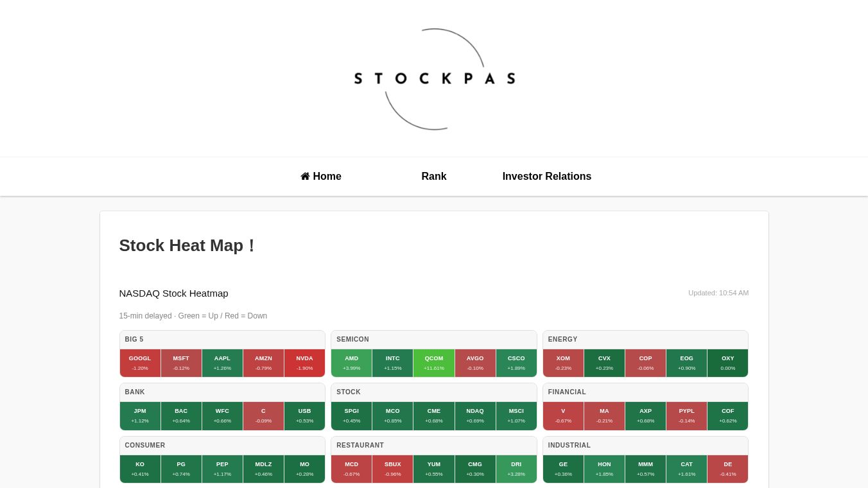868x488 pixels.
Task: Select the BAC stock tile
Action: tap(181, 416)
